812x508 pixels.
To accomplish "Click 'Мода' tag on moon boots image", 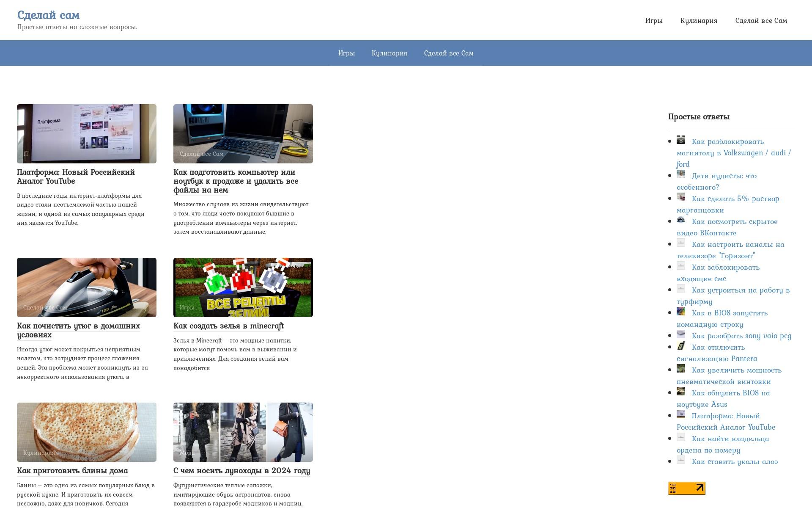I will click(x=187, y=453).
